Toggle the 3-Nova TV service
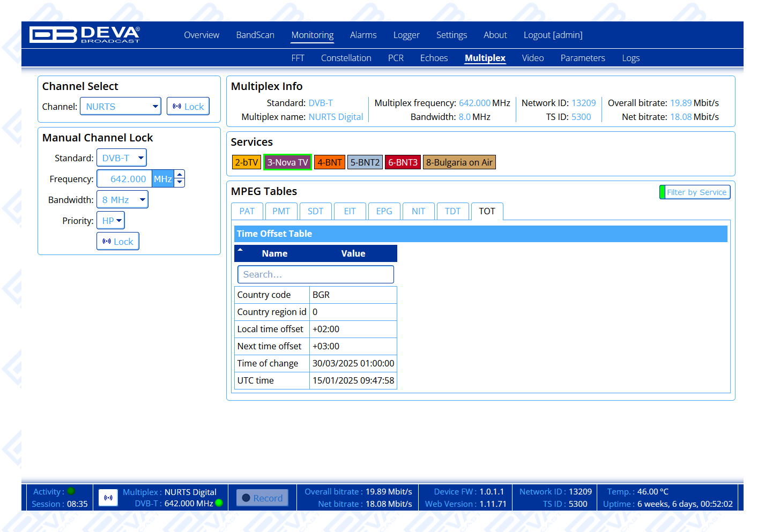Screen dimensions: 765x532 [x=287, y=162]
